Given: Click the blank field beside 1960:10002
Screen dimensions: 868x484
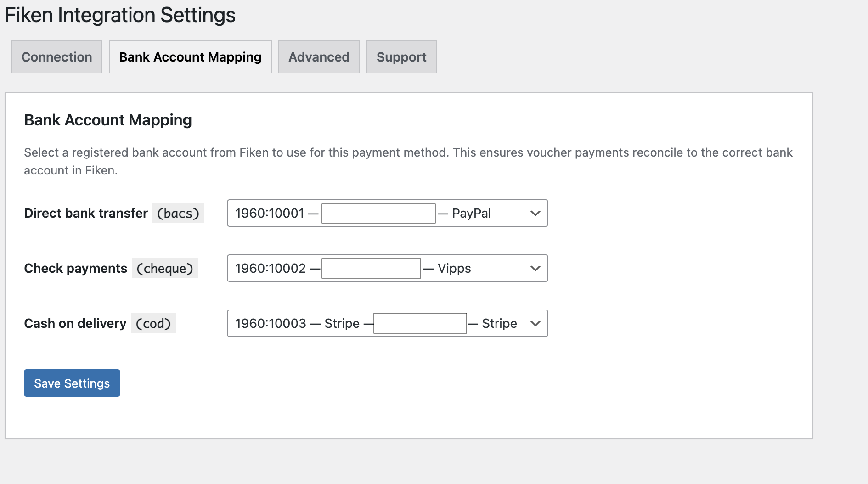Looking at the screenshot, I should pos(371,268).
